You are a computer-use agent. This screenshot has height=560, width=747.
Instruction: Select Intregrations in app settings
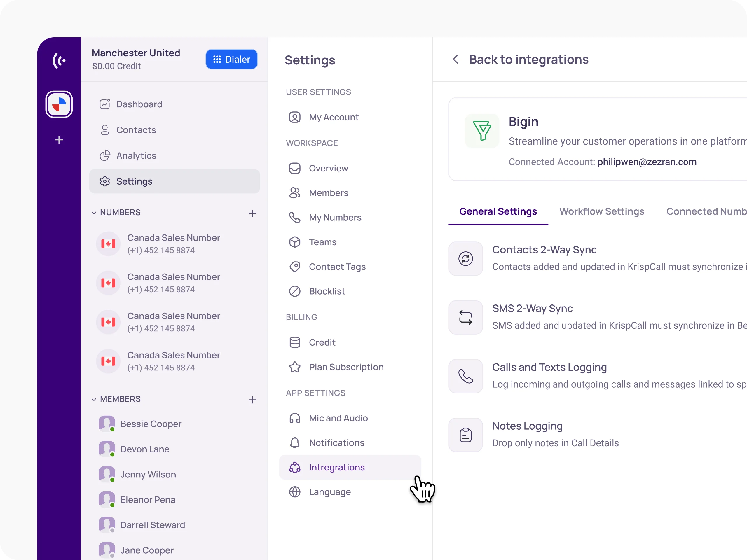350,467
